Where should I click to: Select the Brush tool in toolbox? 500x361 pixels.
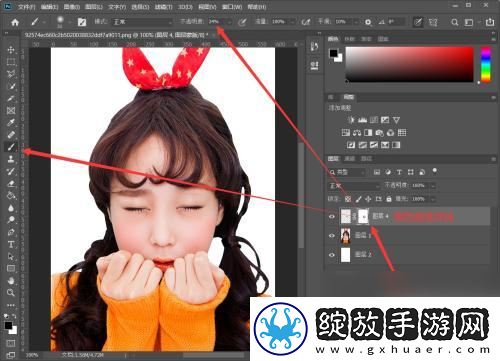pos(11,147)
